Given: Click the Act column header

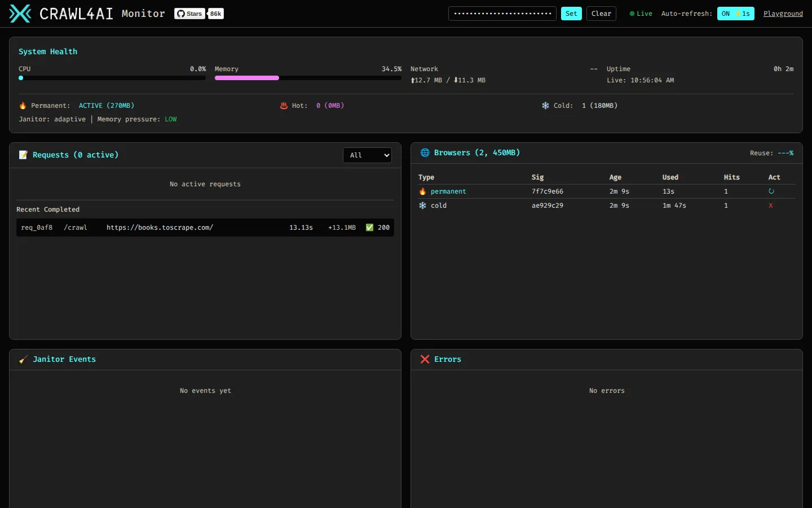Looking at the screenshot, I should point(774,177).
